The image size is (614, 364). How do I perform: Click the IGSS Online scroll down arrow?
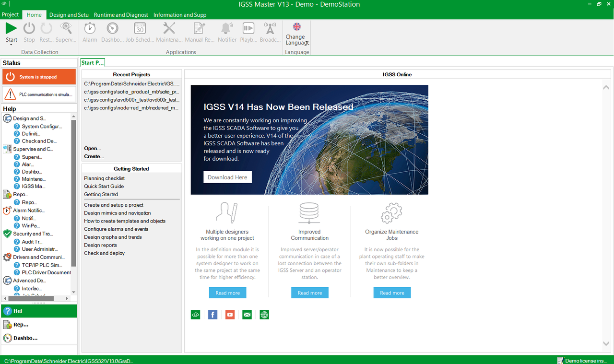(x=606, y=343)
